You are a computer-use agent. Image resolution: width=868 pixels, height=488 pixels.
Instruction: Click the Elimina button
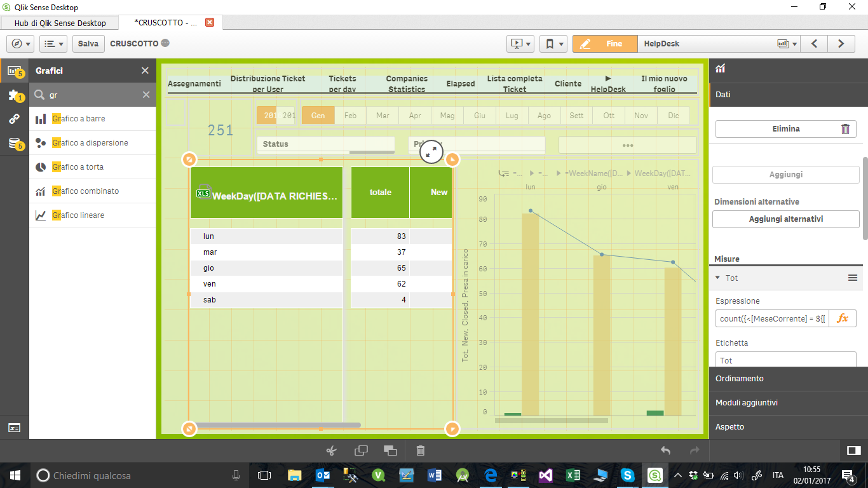(787, 129)
